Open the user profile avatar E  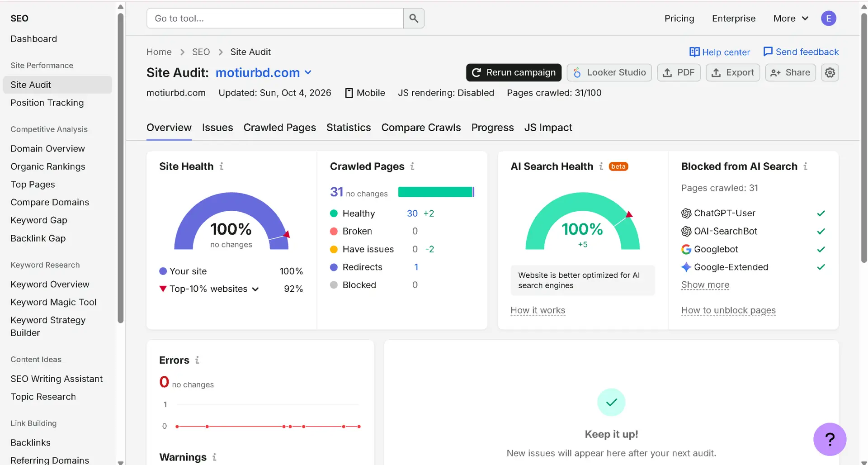[x=828, y=18]
